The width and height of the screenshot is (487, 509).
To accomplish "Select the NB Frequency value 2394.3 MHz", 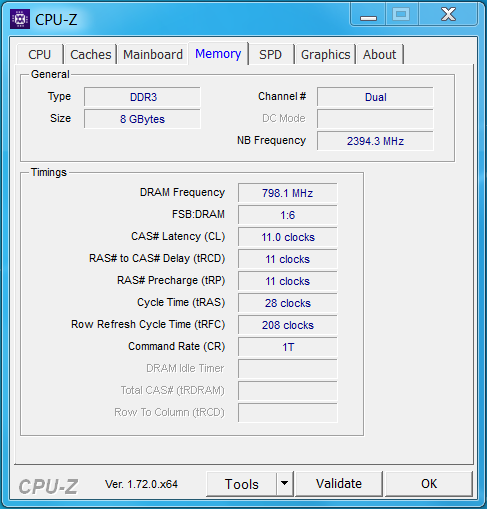I will coord(375,141).
